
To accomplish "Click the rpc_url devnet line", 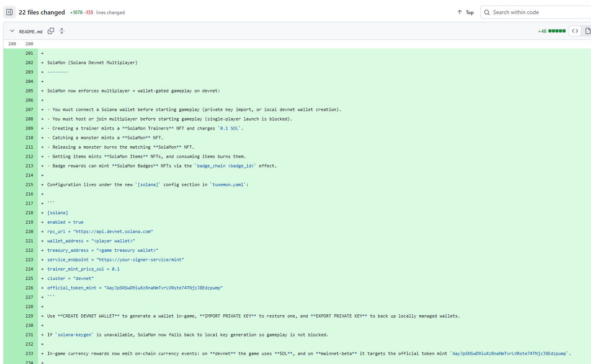I will coord(100,231).
